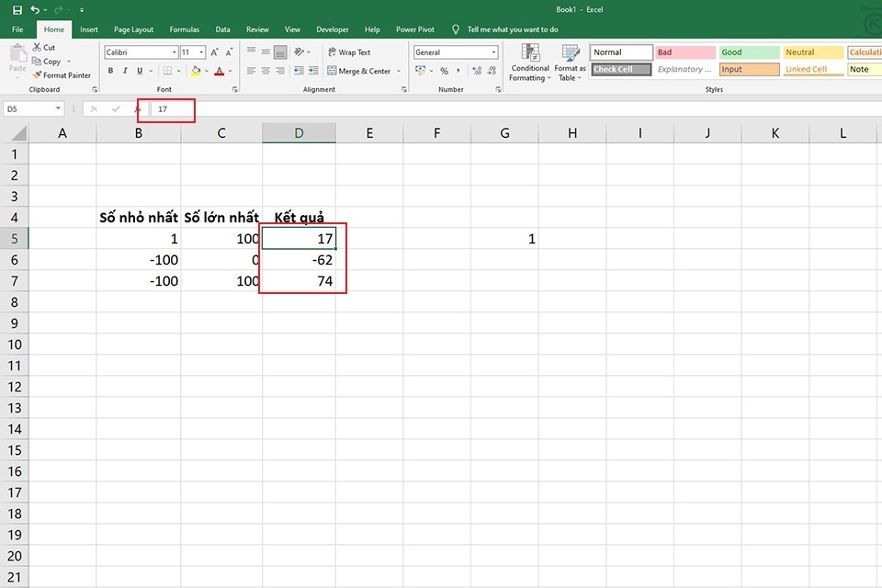The height and width of the screenshot is (588, 882).
Task: Apply percent style number format
Action: click(x=445, y=71)
